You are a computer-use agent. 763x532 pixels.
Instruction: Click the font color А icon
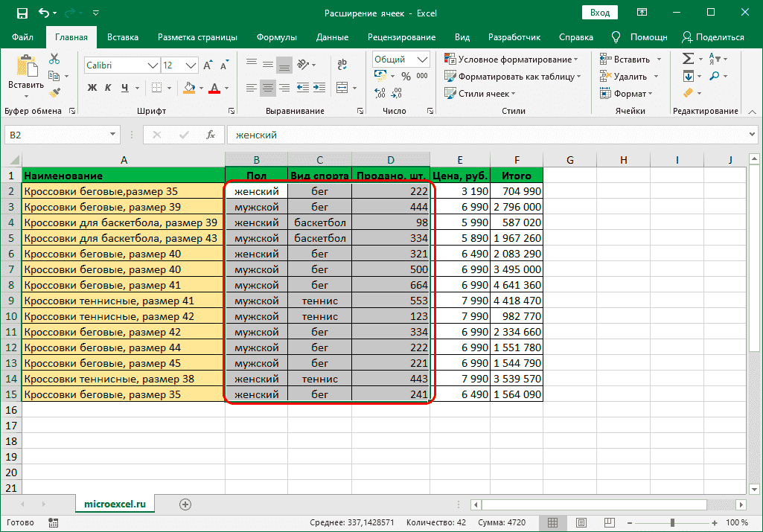pos(215,88)
